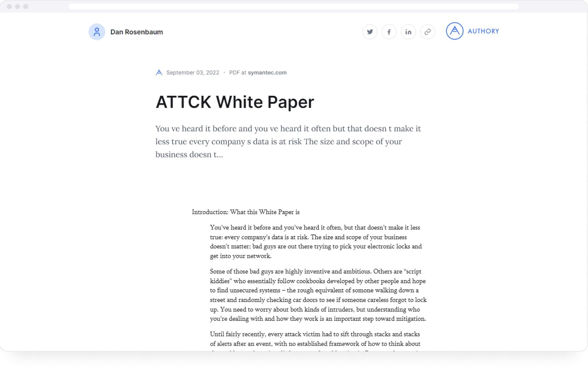Click the red traffic light window control
This screenshot has width=588, height=372.
click(9, 6)
